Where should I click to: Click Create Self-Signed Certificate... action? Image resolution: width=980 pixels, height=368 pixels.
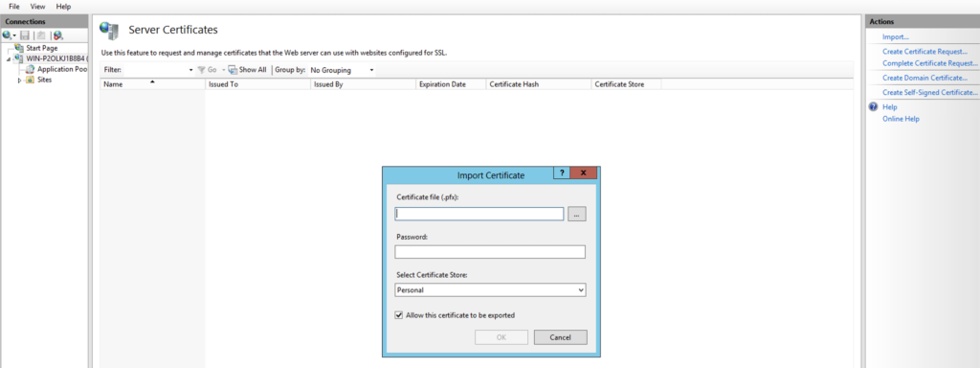point(929,93)
